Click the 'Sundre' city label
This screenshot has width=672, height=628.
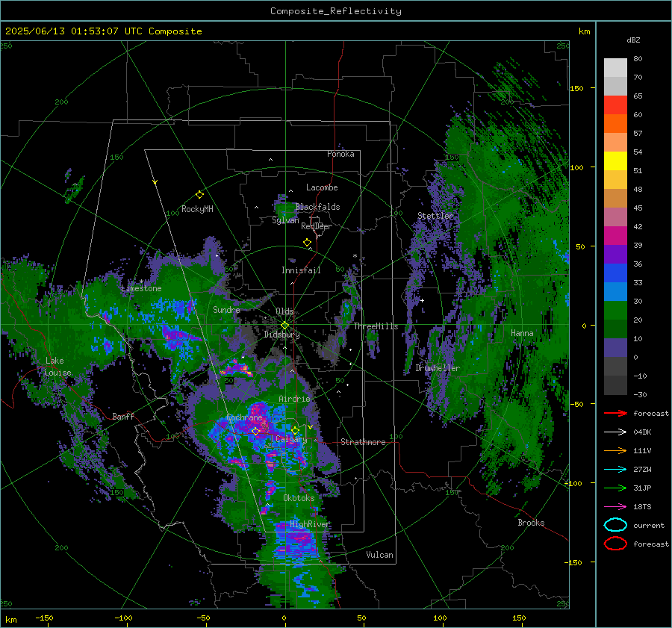click(x=226, y=309)
